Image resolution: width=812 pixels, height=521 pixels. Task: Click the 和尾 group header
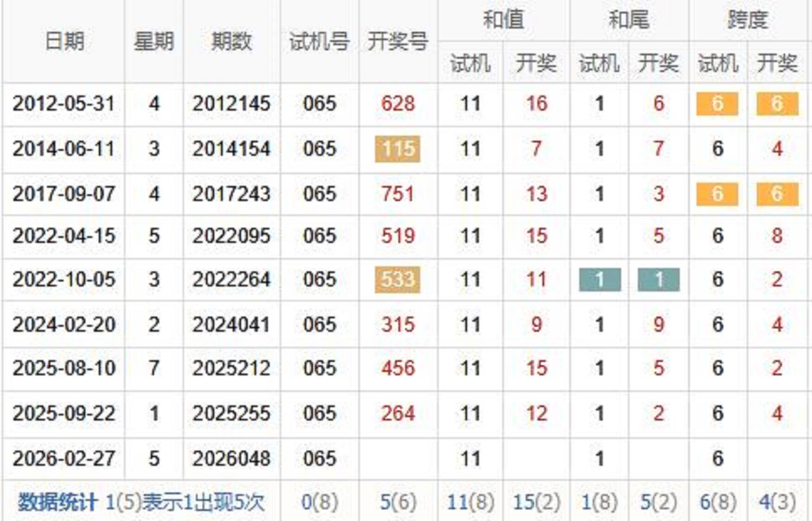[629, 20]
